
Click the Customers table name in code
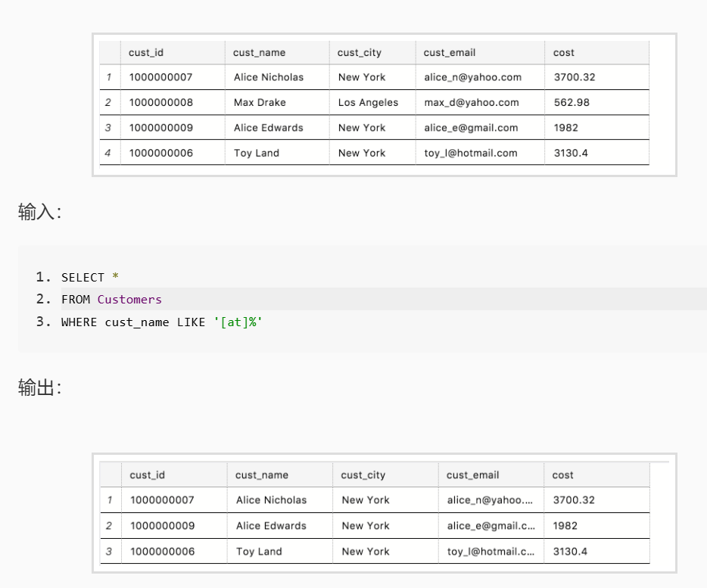tap(129, 300)
